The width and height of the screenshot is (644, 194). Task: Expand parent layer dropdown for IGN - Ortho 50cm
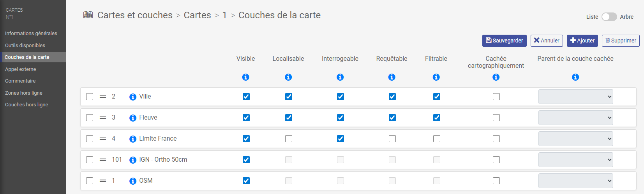(575, 160)
